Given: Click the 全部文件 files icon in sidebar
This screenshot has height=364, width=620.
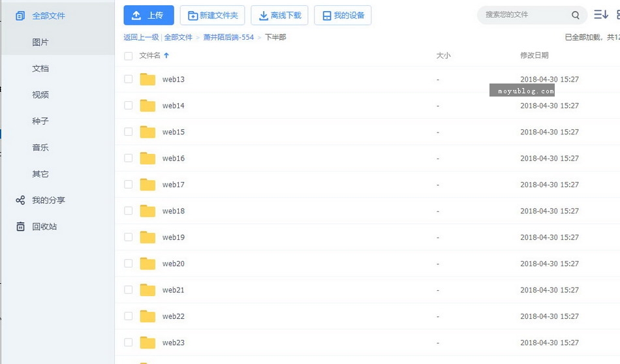Looking at the screenshot, I should coord(20,16).
